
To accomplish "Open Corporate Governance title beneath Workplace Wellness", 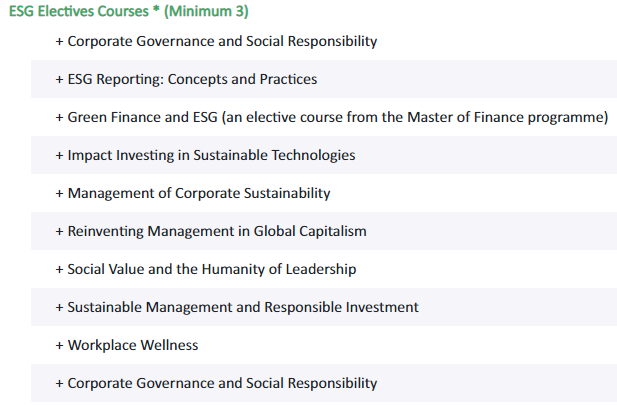I will point(222,383).
